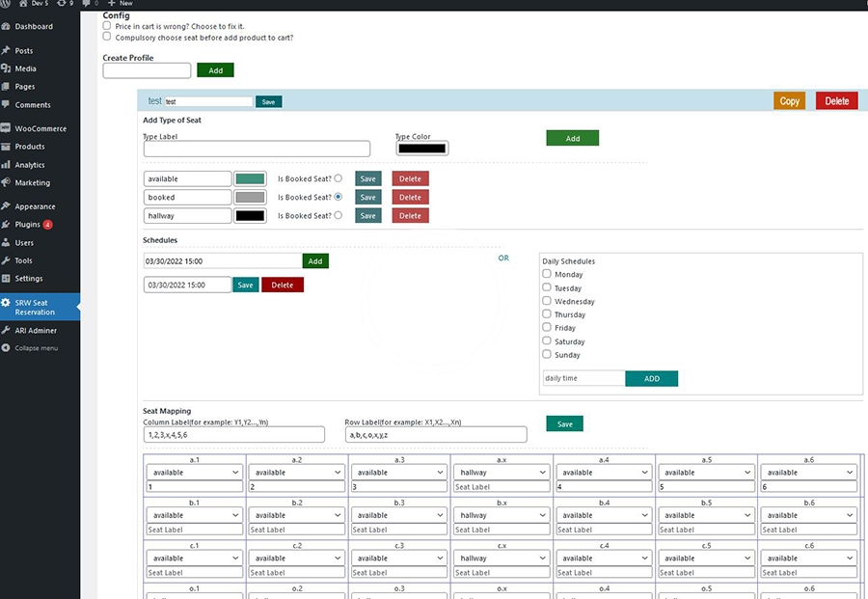The width and height of the screenshot is (868, 599).
Task: Click the daily time input field
Action: 583,378
